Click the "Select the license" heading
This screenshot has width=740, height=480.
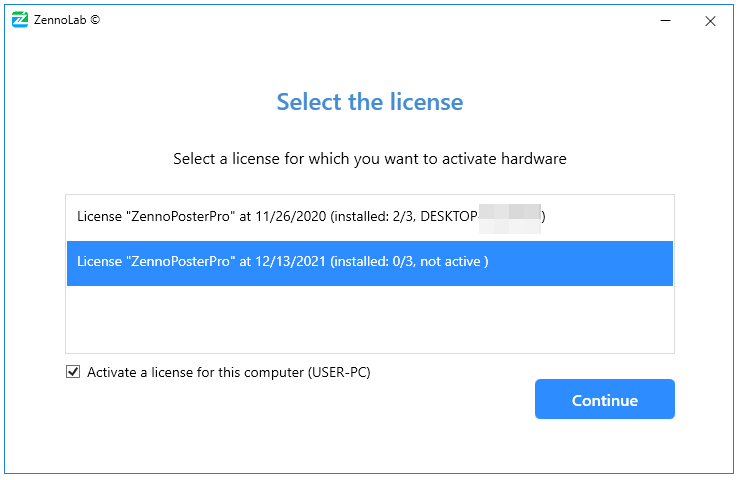pos(369,101)
